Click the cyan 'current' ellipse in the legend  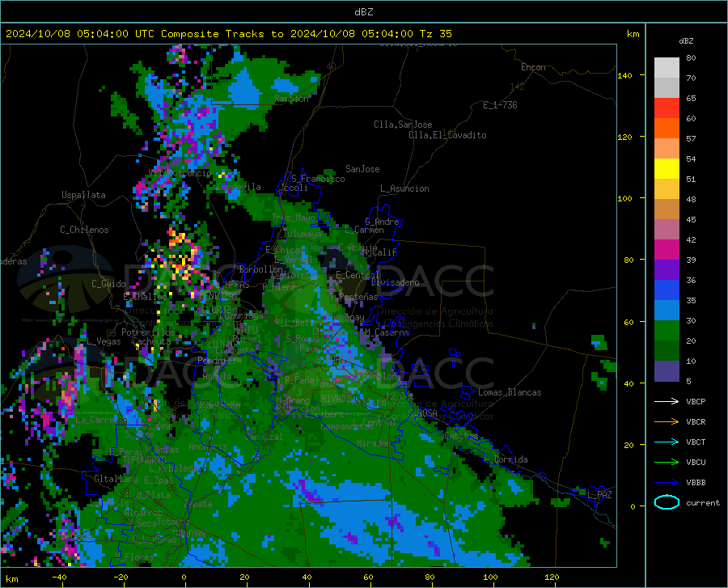coord(667,502)
